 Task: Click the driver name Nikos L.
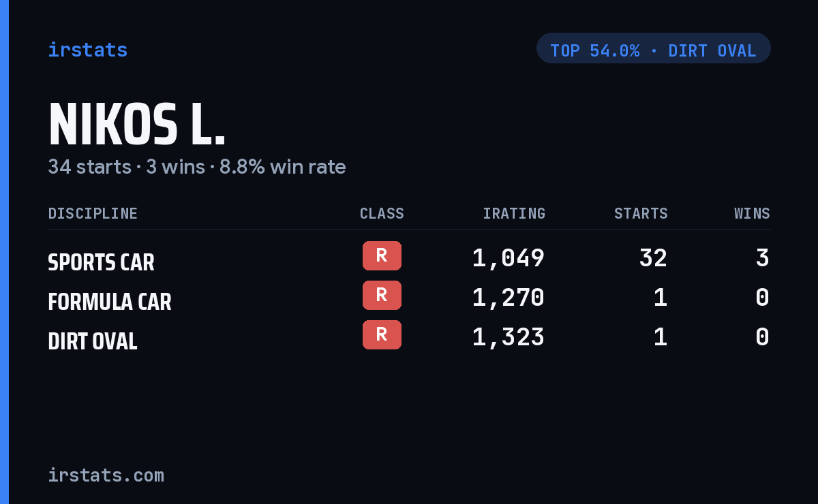click(136, 125)
